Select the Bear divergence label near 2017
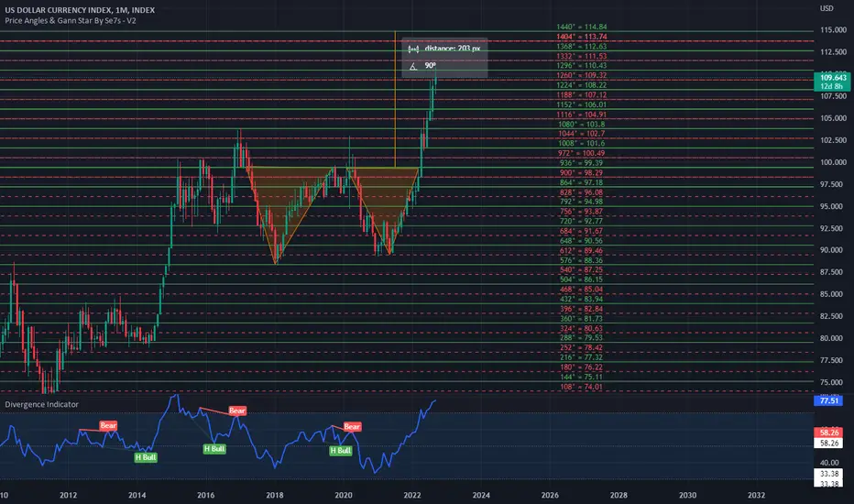The height and width of the screenshot is (504, 854). (237, 411)
